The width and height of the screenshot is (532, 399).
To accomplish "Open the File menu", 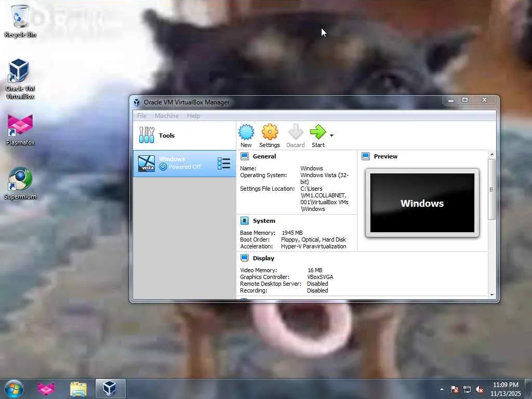I will [x=142, y=116].
